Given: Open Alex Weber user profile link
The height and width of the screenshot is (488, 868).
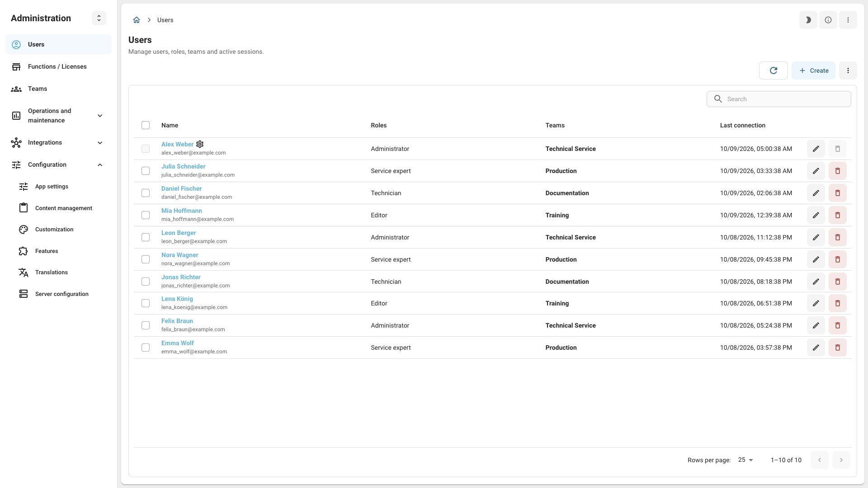Looking at the screenshot, I should 177,144.
